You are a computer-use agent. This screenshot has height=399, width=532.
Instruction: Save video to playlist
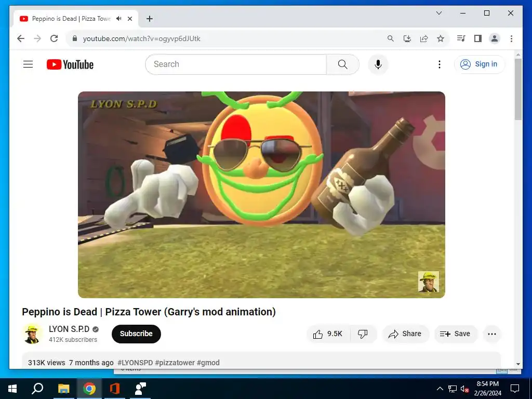(x=455, y=334)
